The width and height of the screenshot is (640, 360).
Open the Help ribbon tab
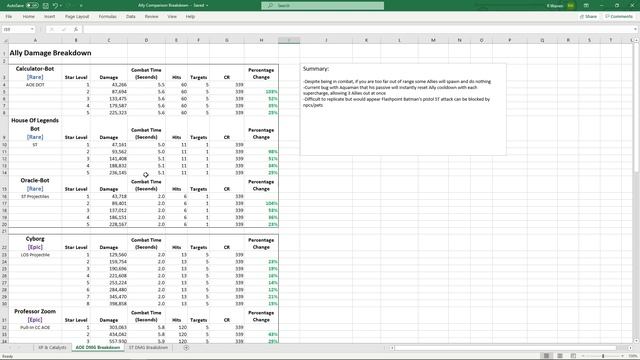(190, 17)
